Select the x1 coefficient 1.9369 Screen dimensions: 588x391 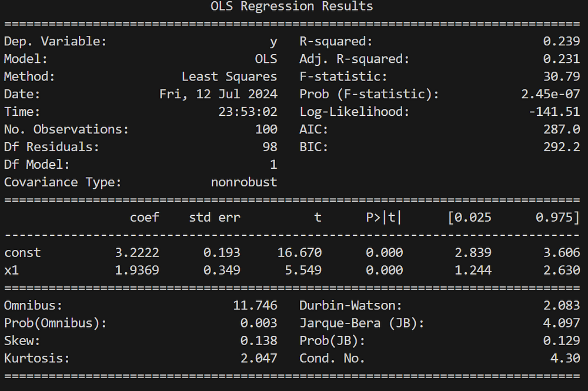[x=137, y=270]
